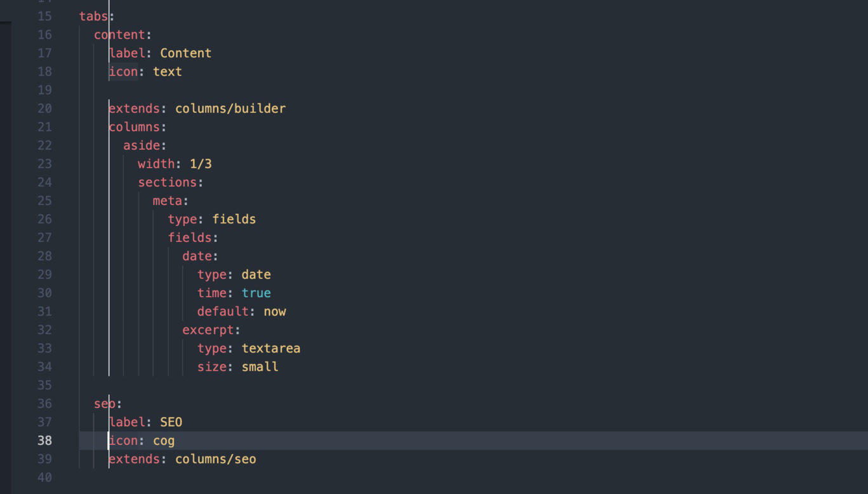The image size is (868, 494).
Task: Click the 'textarea' value
Action: (x=271, y=348)
